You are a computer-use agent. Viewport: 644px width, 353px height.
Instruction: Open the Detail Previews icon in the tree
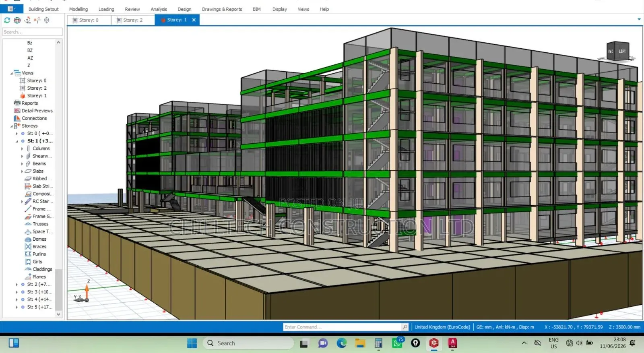point(17,111)
